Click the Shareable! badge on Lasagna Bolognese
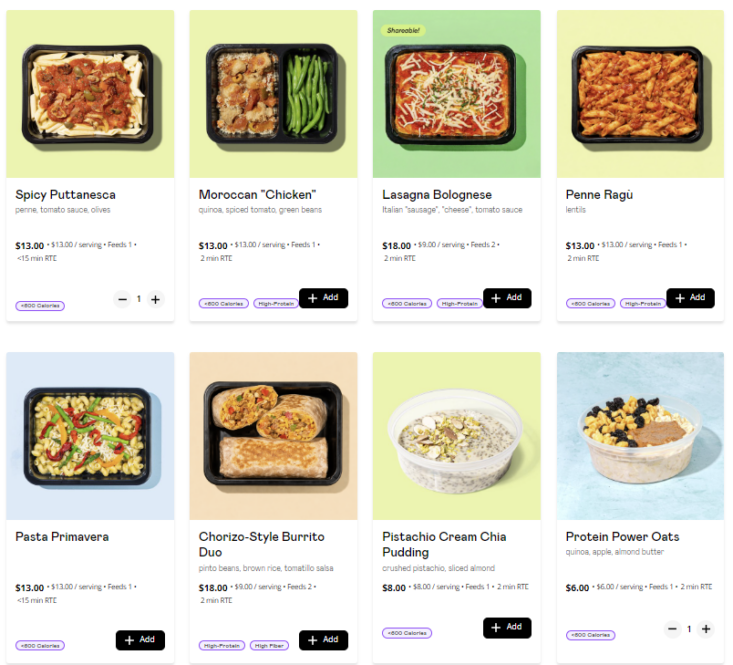The height and width of the screenshot is (665, 733). [x=403, y=31]
